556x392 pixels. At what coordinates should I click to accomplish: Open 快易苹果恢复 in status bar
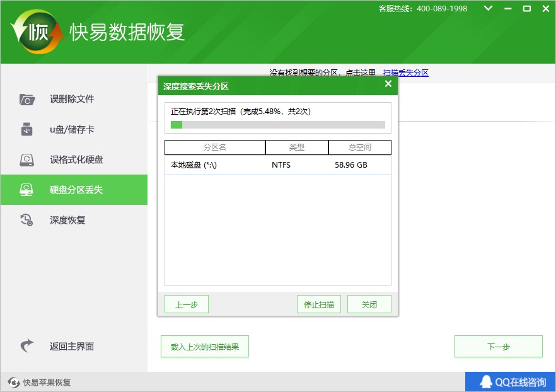(39, 383)
